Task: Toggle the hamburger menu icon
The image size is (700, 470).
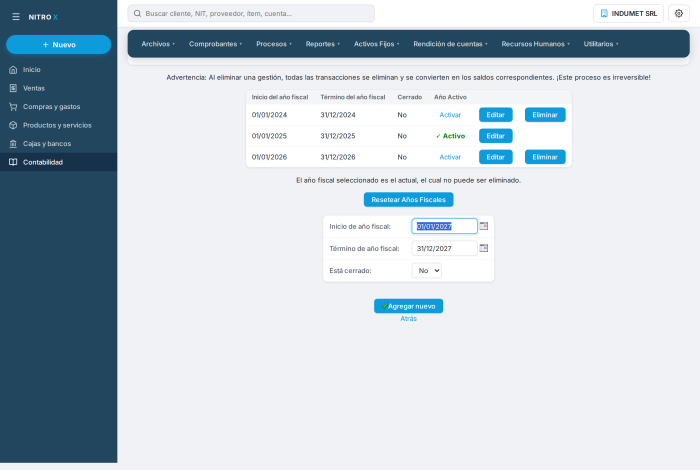Action: 16,17
